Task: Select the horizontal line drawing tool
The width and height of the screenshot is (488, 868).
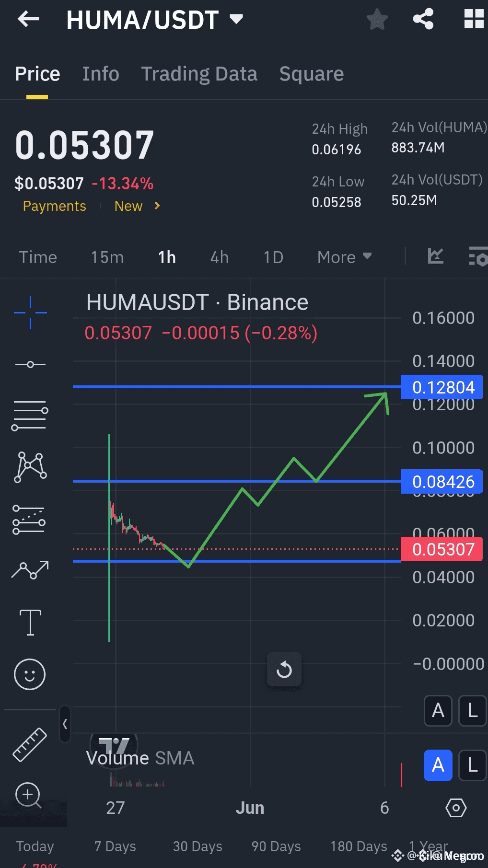Action: 30,365
